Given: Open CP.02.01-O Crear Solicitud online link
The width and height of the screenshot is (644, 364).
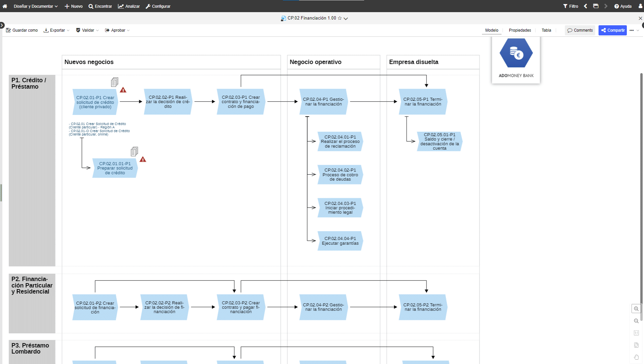Looking at the screenshot, I should (99, 133).
